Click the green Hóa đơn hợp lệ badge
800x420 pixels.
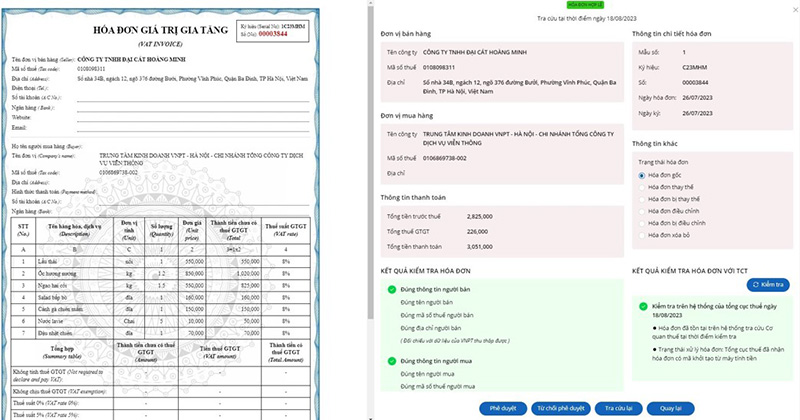pyautogui.click(x=585, y=5)
